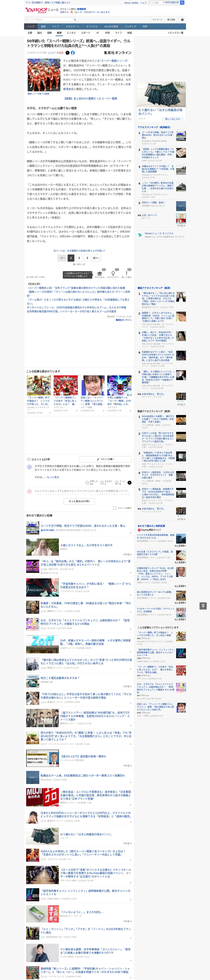Open the テレ朝社長も謝罪 W不祥事 article
This screenshot has height=980, width=210.
[x=95, y=951]
